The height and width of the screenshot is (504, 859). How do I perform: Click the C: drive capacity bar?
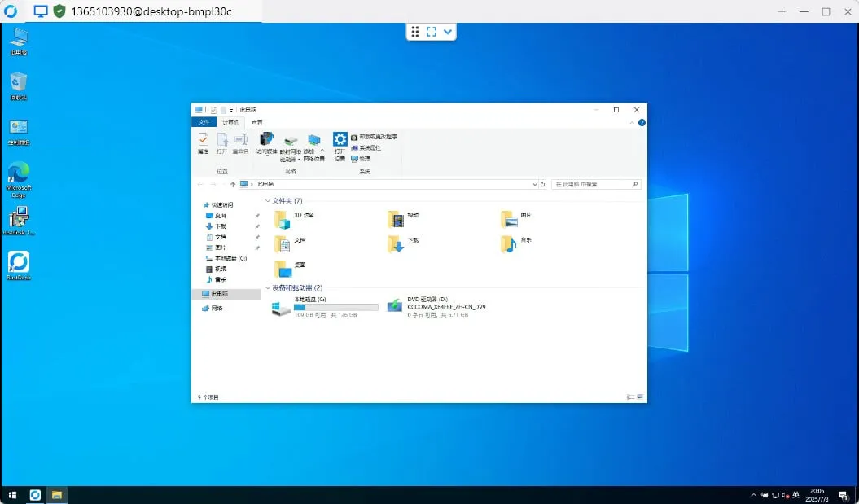tap(336, 307)
